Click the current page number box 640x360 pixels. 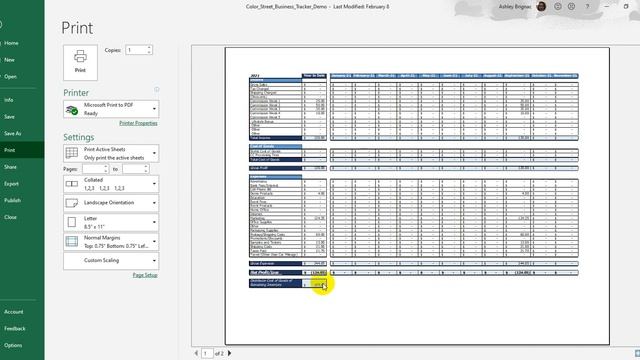pos(207,353)
